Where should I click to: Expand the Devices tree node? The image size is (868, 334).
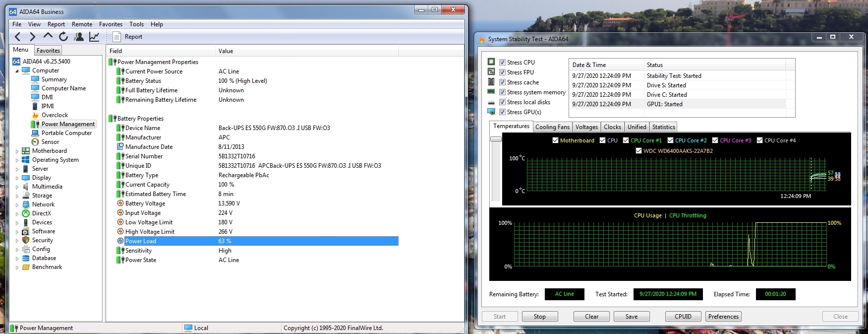(x=17, y=222)
